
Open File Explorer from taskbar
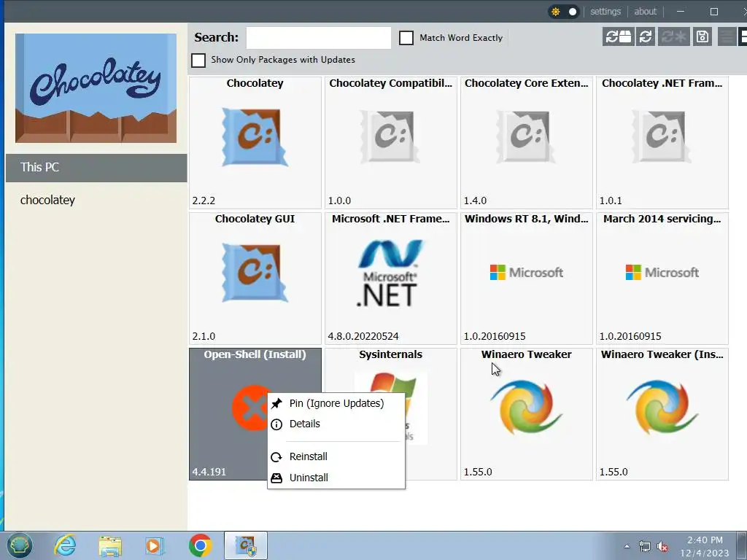coord(110,545)
